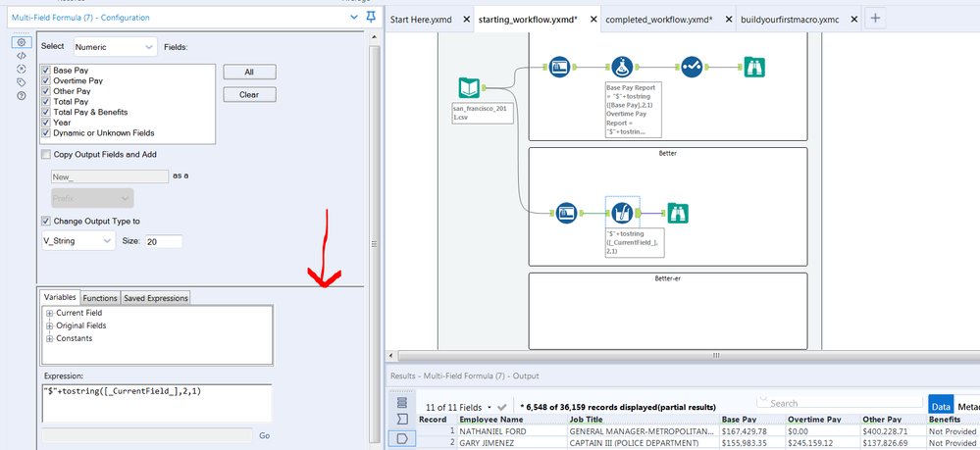This screenshot has height=450, width=980.
Task: Expand the Constants tree node
Action: coord(49,338)
